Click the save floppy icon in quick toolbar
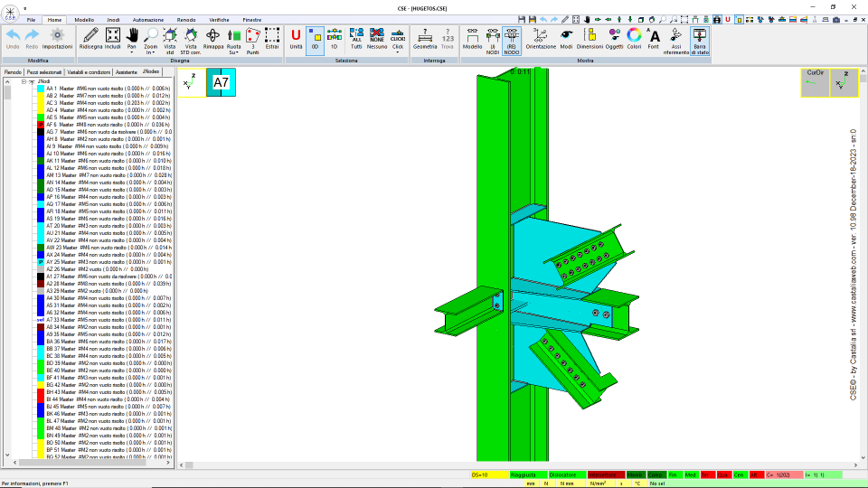The height and width of the screenshot is (488, 868). 522,20
